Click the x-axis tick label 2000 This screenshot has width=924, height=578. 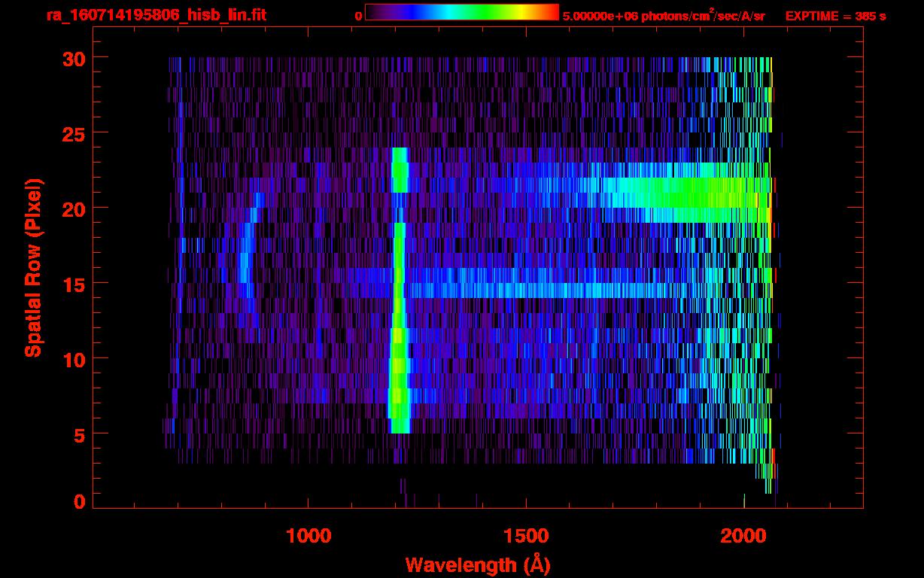point(743,536)
